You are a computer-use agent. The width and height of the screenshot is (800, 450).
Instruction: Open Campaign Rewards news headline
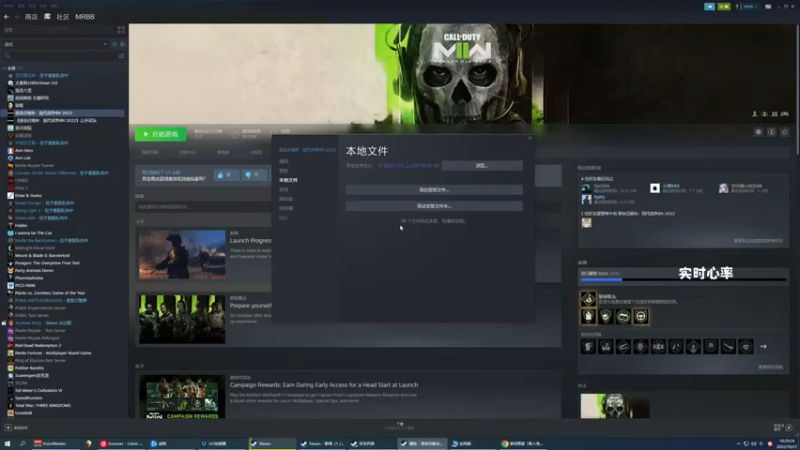[323, 385]
